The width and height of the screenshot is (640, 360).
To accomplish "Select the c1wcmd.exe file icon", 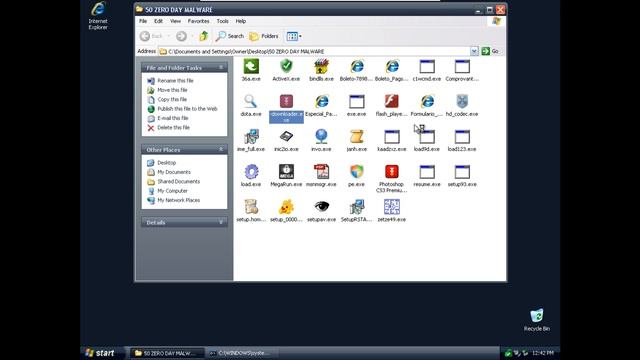I will [x=427, y=67].
